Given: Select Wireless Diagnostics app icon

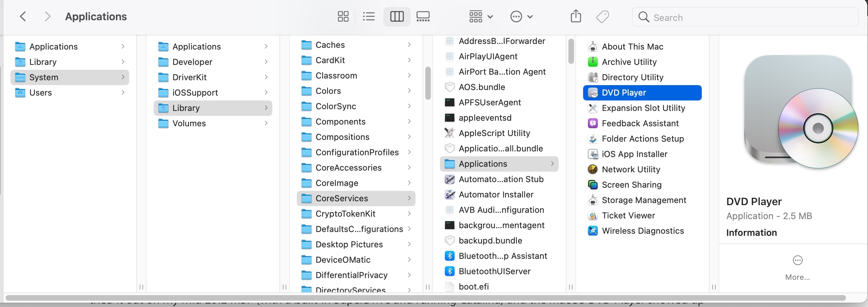Looking at the screenshot, I should click(593, 231).
